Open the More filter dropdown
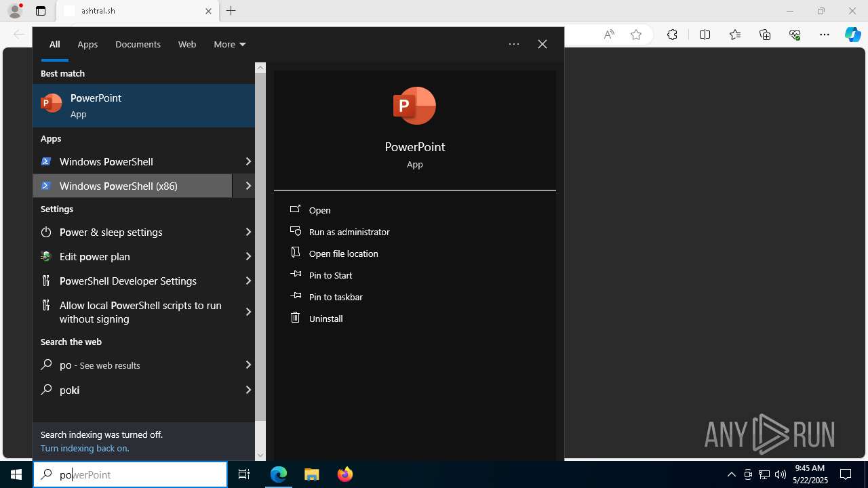 point(230,44)
